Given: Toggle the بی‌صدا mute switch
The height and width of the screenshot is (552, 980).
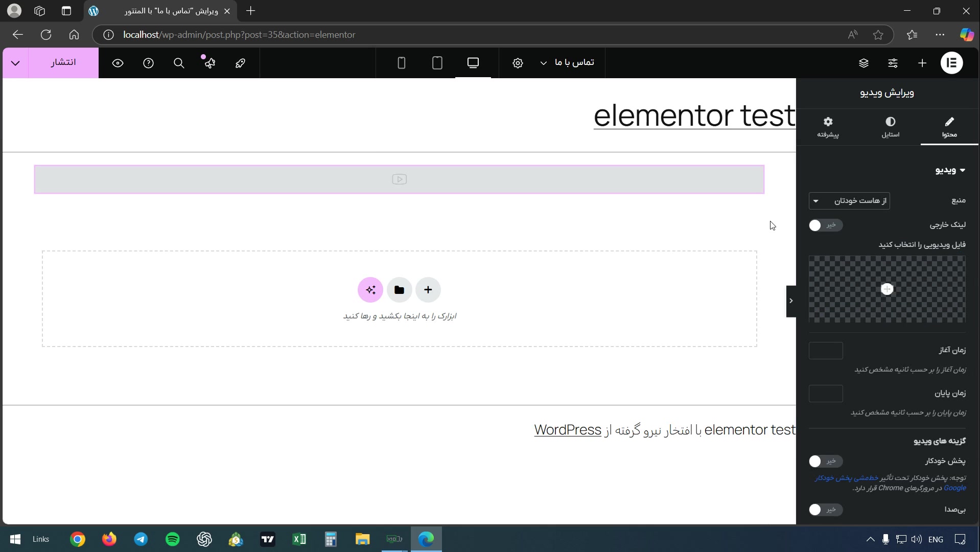Looking at the screenshot, I should [x=826, y=510].
